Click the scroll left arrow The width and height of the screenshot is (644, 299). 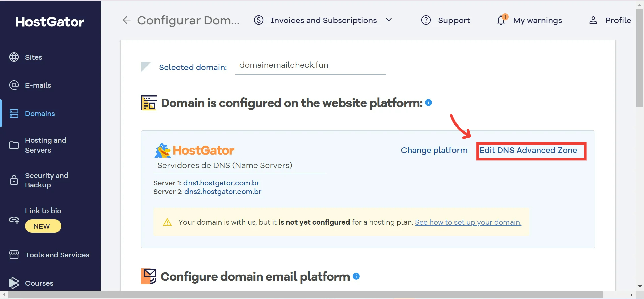coord(4,295)
